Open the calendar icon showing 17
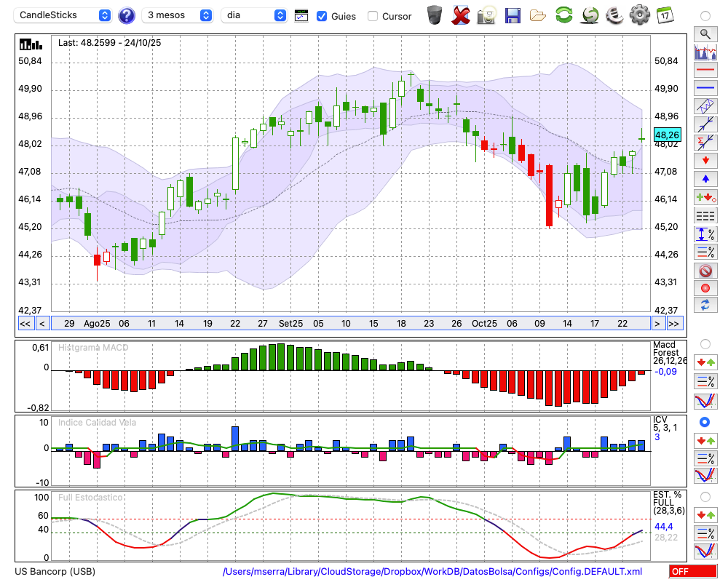This screenshot has width=728, height=582. tap(665, 15)
